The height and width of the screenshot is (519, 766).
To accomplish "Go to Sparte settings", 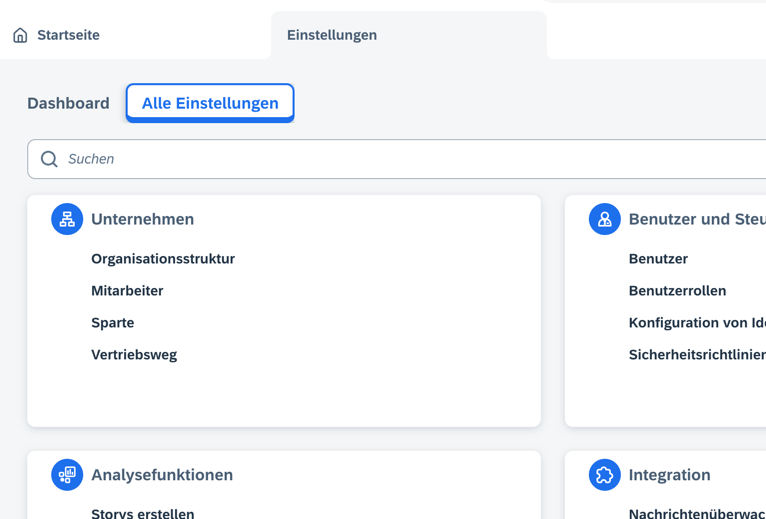I will click(112, 323).
